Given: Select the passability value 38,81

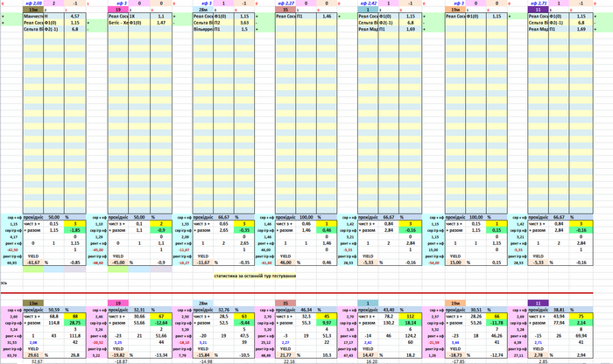Looking at the screenshot, I should point(559,310).
